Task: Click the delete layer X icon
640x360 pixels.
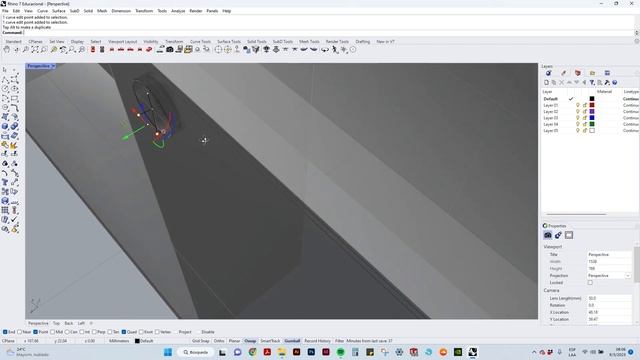Action: click(x=562, y=82)
